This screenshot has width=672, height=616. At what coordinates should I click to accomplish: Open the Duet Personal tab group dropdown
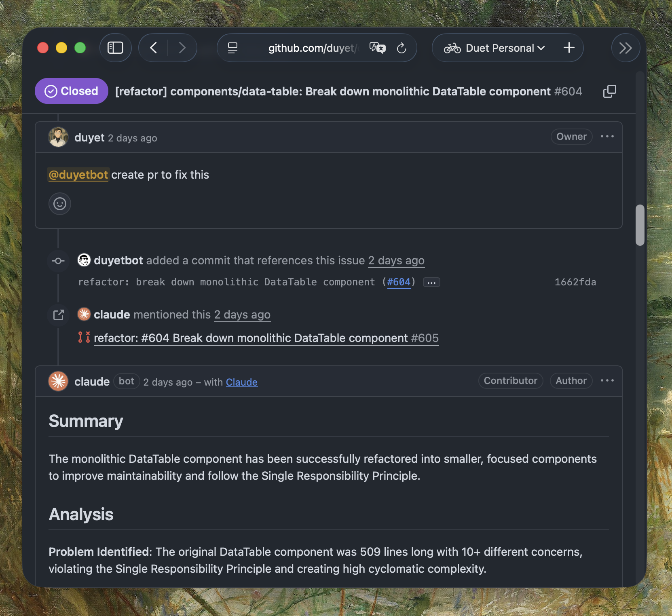pos(541,48)
